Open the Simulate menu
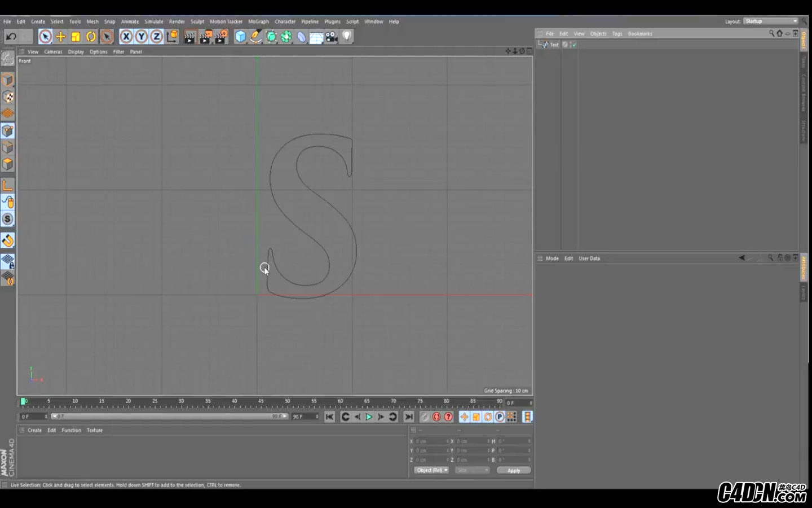Screen dimensions: 812x508 154,21
